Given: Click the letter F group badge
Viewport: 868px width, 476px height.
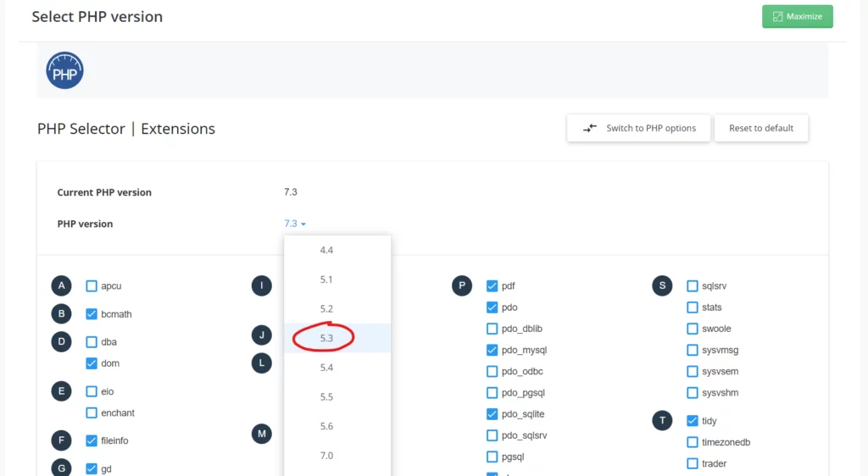Looking at the screenshot, I should point(61,440).
